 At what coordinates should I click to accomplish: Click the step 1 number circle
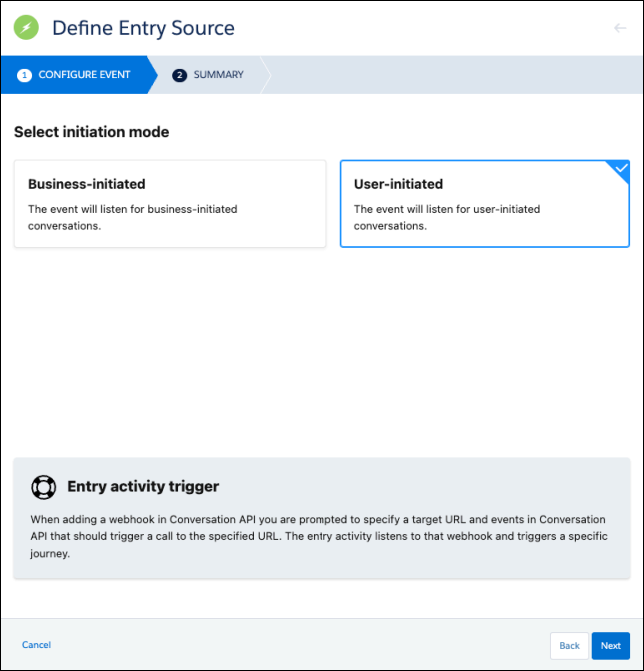click(x=25, y=75)
